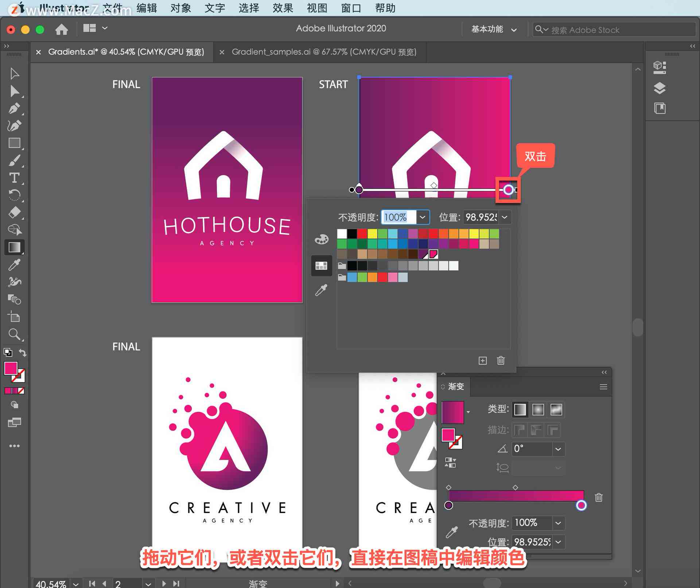Open artboard number dropdown
700x588 pixels.
[148, 584]
